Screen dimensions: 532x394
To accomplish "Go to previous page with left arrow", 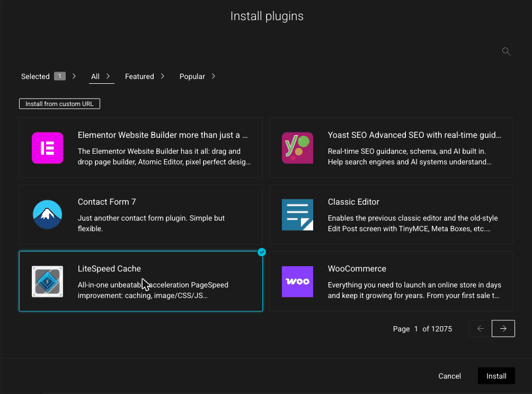I will 481,328.
